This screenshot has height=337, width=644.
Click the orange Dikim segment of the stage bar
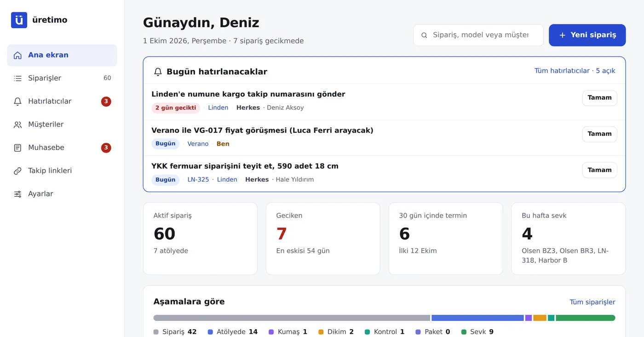click(540, 318)
